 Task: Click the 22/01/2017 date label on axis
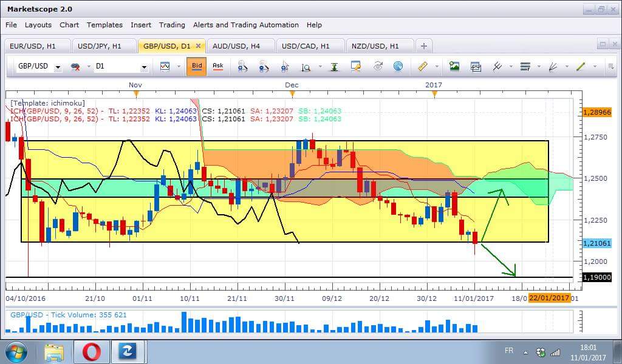[x=549, y=297]
